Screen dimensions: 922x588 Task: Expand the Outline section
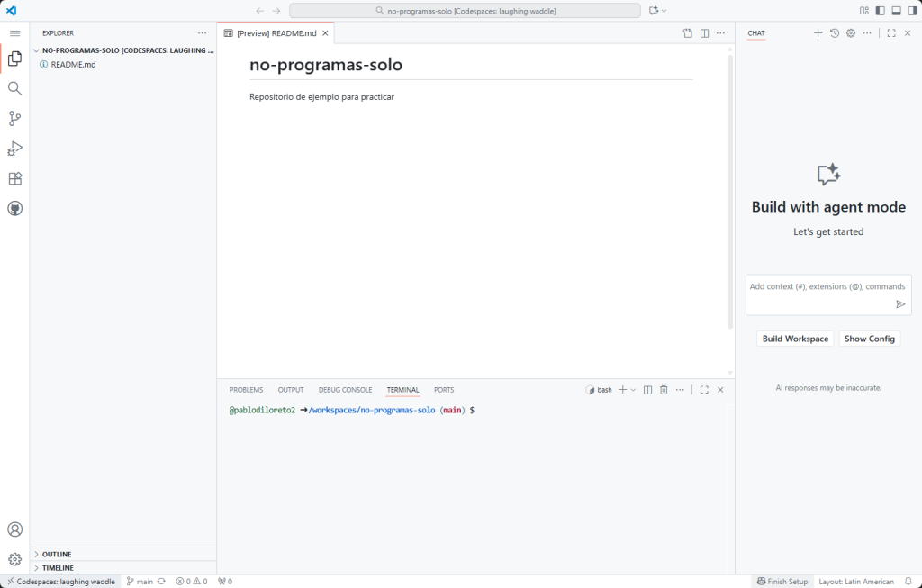pyautogui.click(x=56, y=554)
